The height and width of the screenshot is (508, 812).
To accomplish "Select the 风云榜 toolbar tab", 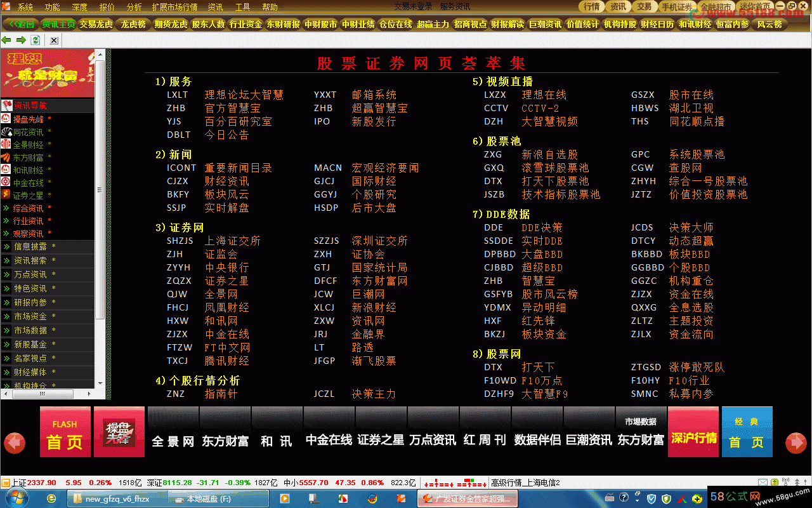I will [x=769, y=24].
